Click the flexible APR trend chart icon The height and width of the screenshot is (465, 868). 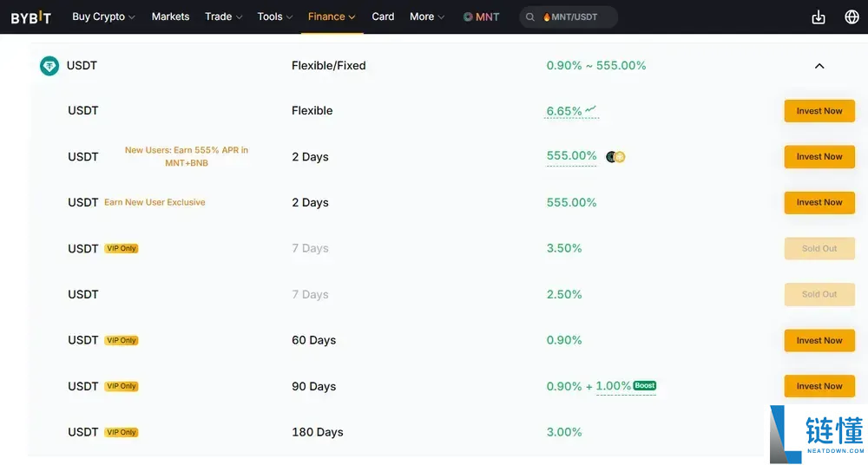(x=590, y=109)
